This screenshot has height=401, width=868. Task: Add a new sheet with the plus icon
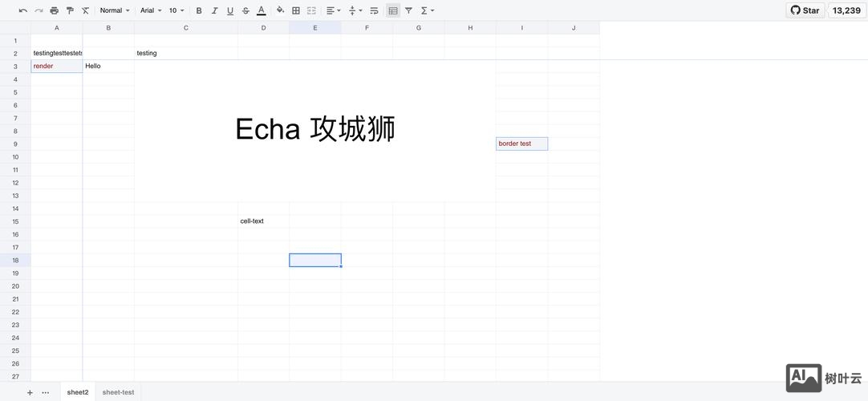click(x=30, y=393)
